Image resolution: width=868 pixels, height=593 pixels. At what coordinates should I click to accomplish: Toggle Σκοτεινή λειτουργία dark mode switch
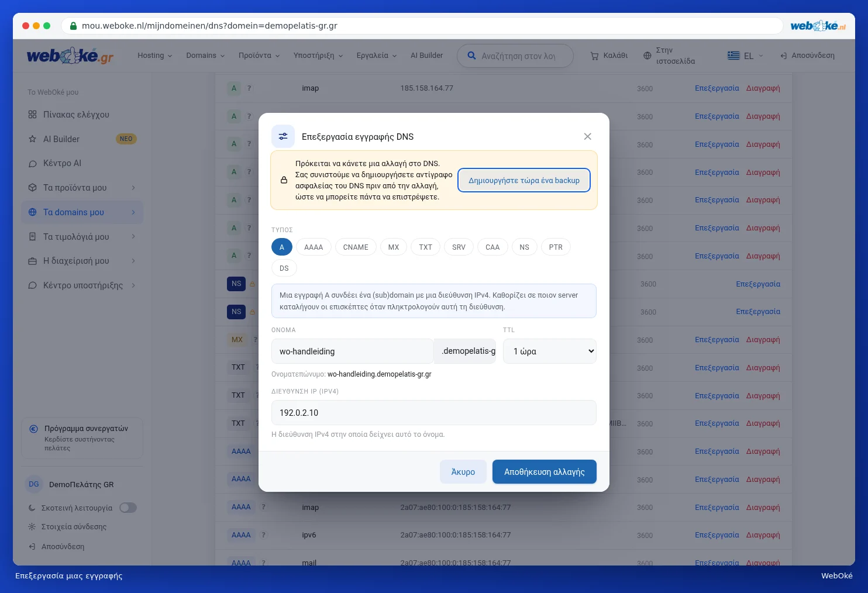(x=128, y=508)
